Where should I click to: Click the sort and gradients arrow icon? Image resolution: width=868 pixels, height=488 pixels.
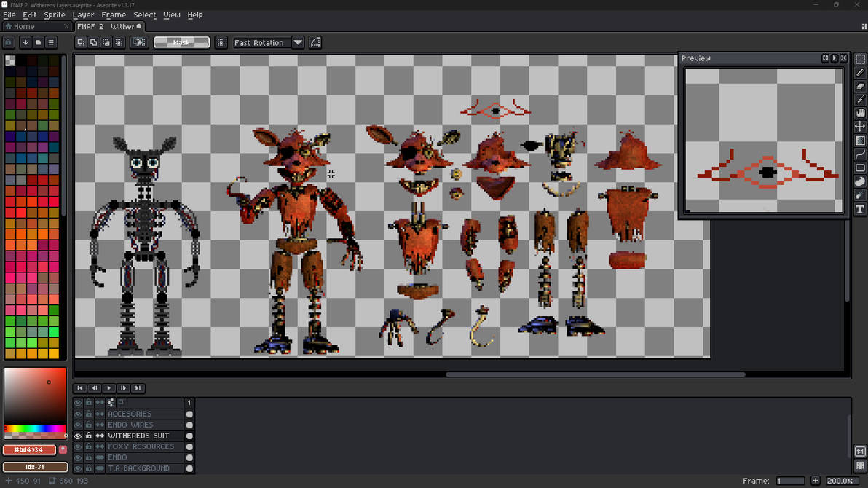coord(25,42)
